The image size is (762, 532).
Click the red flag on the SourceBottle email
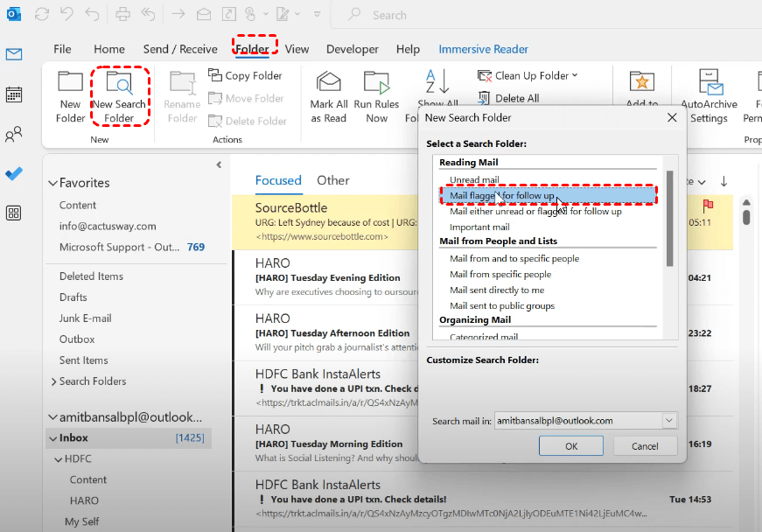click(x=708, y=205)
